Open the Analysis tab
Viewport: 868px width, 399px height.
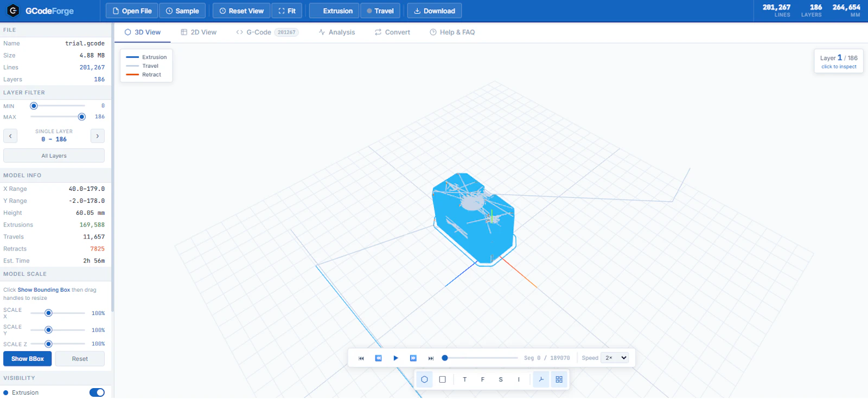(x=337, y=33)
